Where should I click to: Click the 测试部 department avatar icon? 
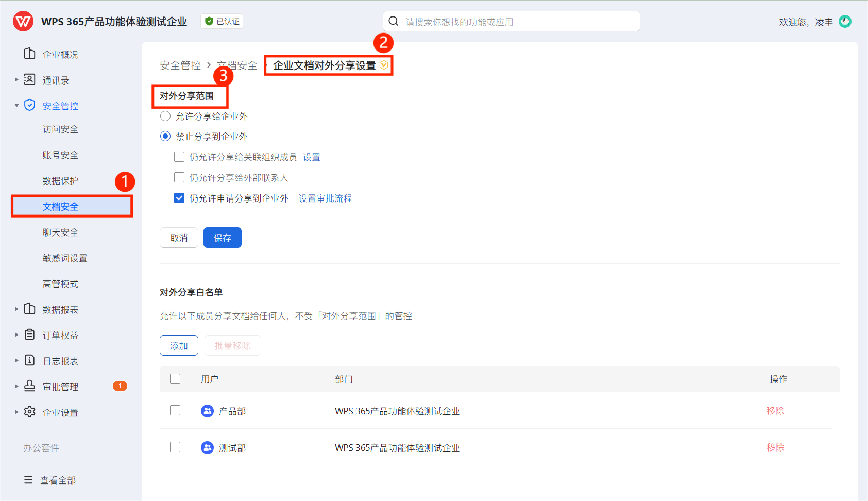tap(207, 447)
